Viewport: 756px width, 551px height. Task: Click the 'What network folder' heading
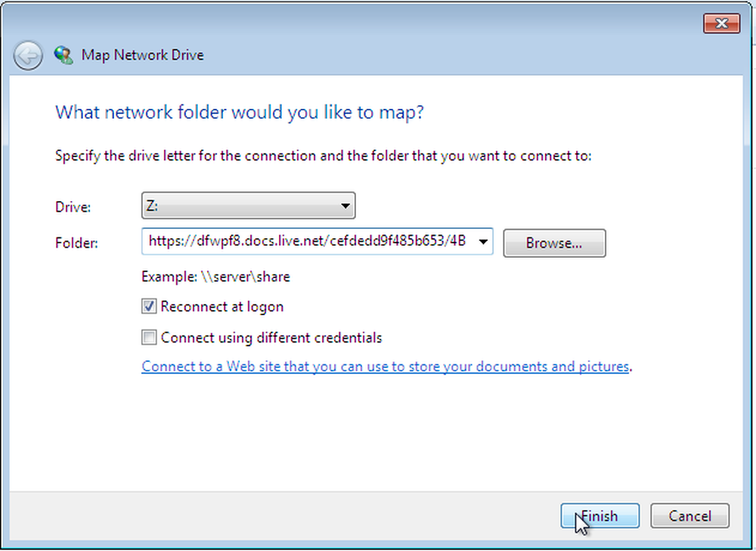click(x=240, y=113)
